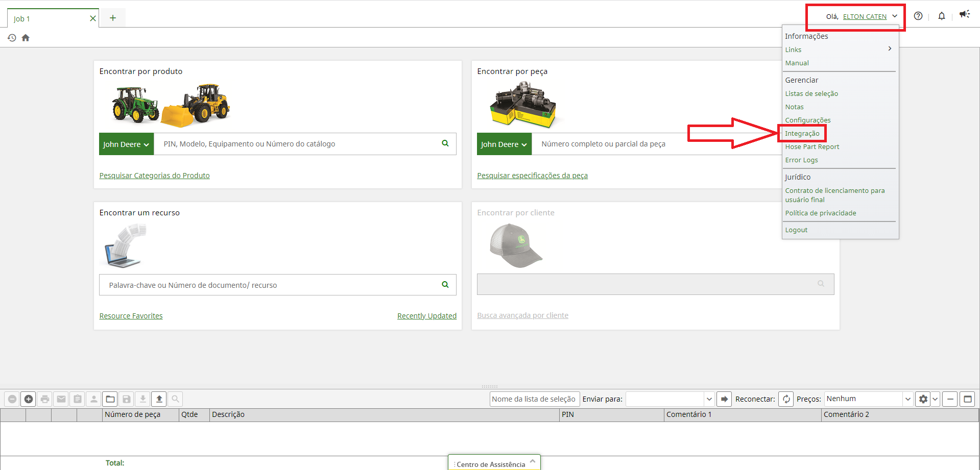The image size is (980, 470).
Task: Open the help question mark icon
Action: [918, 16]
